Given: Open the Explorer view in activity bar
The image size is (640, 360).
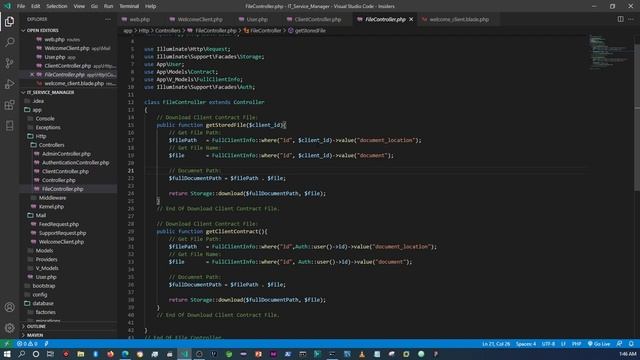Looking at the screenshot, I should click(x=9, y=21).
